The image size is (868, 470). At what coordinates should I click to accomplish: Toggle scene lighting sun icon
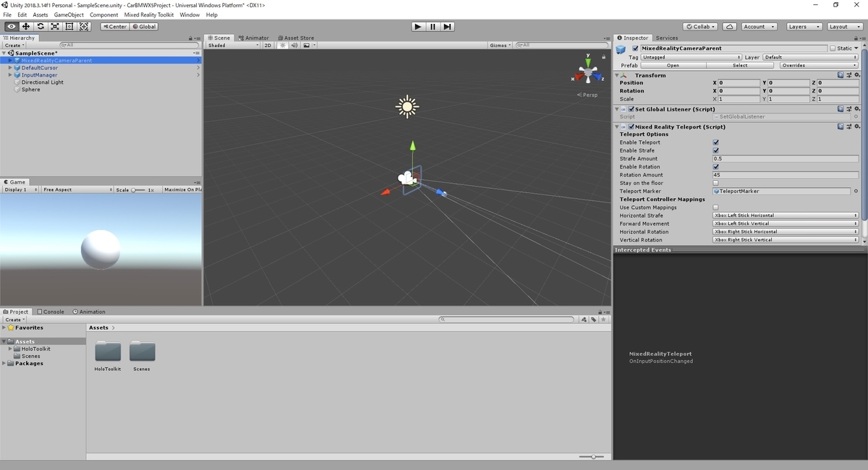tap(283, 46)
